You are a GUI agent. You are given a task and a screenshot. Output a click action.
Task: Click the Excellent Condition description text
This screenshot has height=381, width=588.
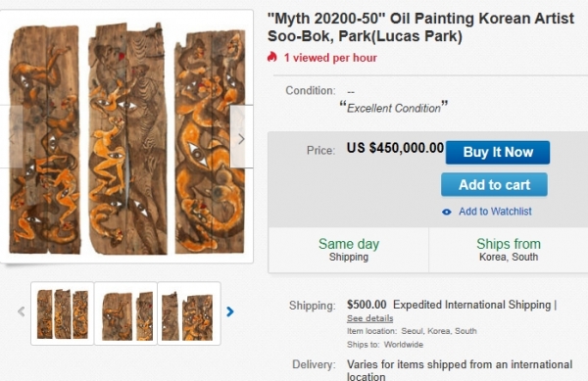393,108
